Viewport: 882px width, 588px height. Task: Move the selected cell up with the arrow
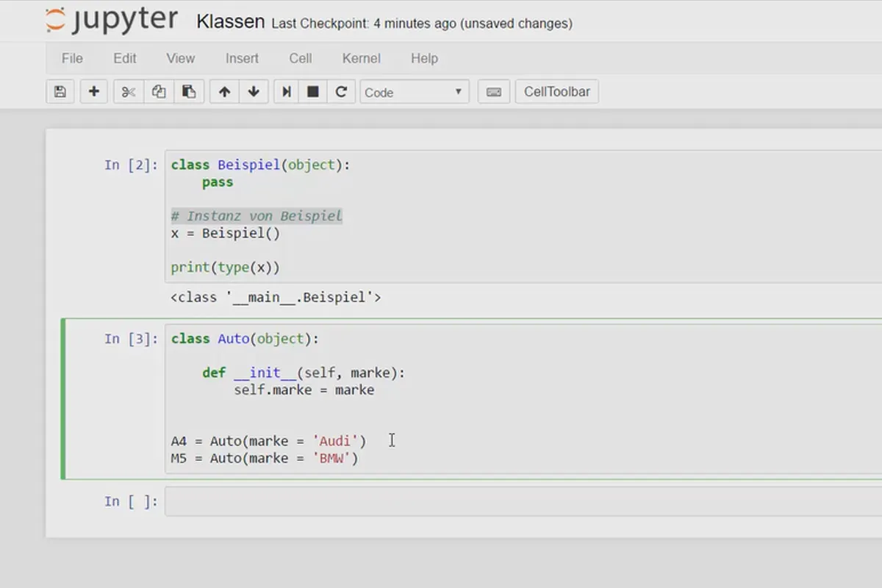tap(224, 92)
